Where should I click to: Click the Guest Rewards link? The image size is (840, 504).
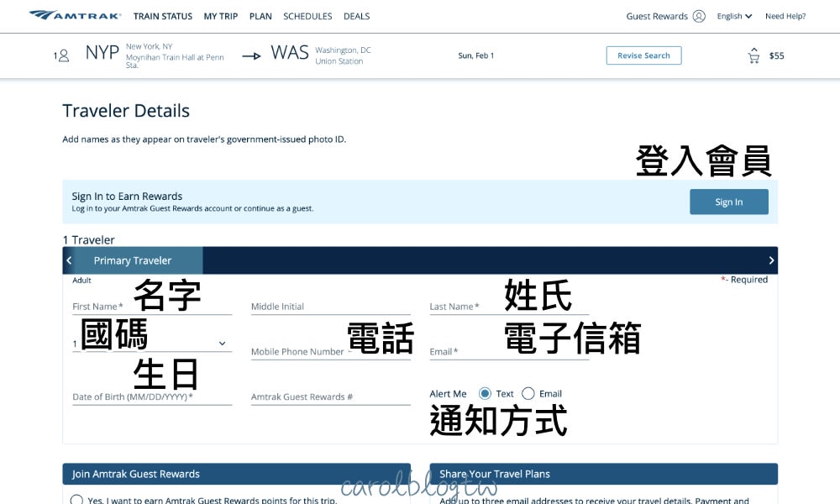657,16
